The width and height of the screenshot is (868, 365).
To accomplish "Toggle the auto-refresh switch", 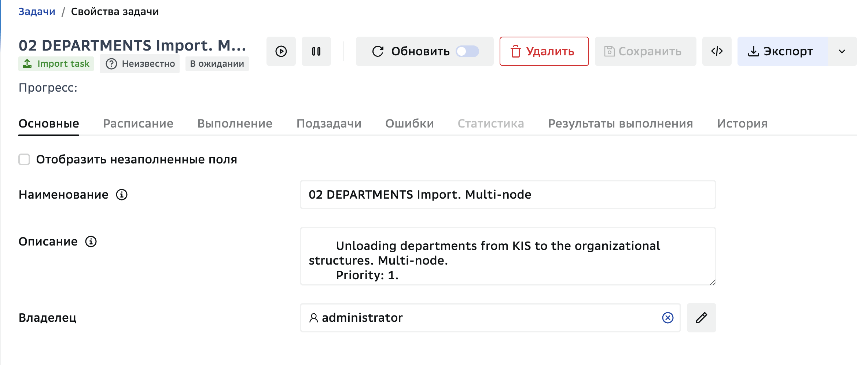I will pyautogui.click(x=467, y=51).
